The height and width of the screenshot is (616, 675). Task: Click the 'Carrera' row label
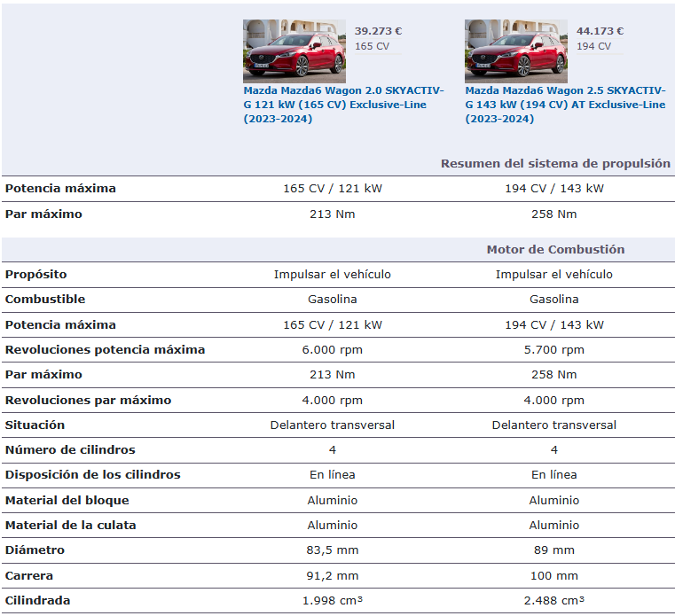[x=29, y=576]
